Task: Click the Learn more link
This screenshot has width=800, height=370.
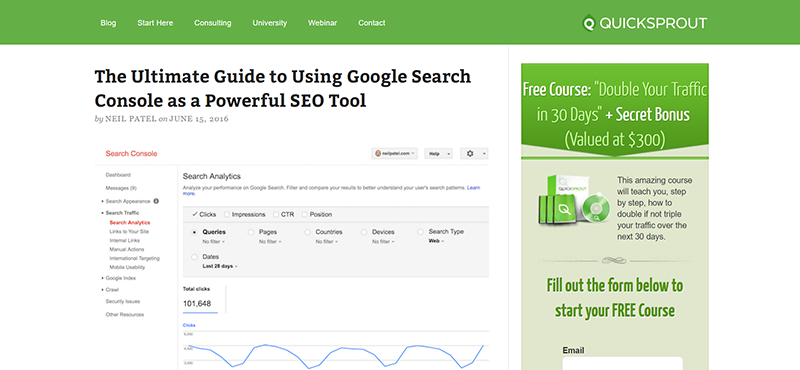Action: point(473,188)
